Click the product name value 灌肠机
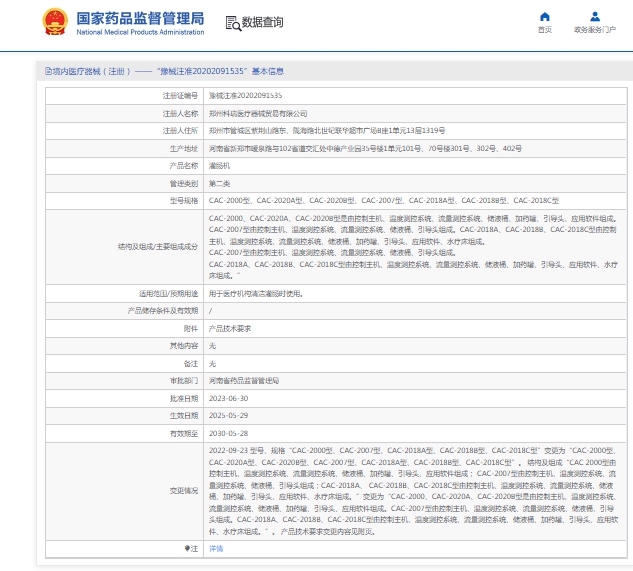Image resolution: width=633 pixels, height=571 pixels. point(219,166)
